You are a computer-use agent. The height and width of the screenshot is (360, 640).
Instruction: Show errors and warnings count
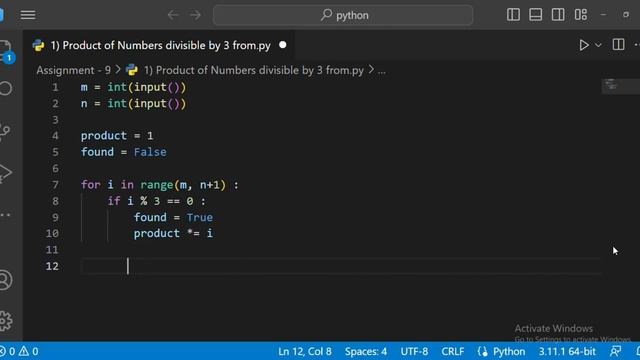click(x=19, y=351)
